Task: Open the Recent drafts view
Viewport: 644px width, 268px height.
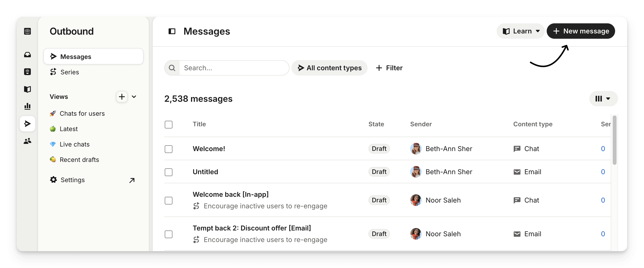Action: (x=79, y=160)
